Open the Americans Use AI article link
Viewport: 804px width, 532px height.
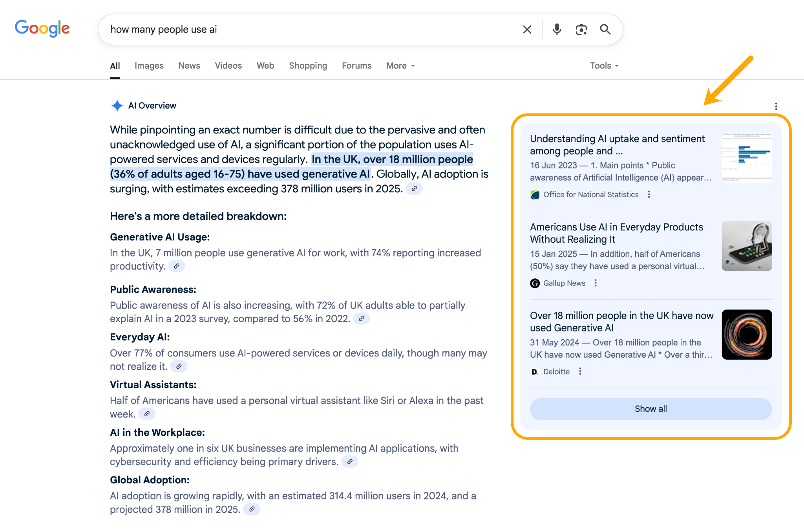(616, 233)
